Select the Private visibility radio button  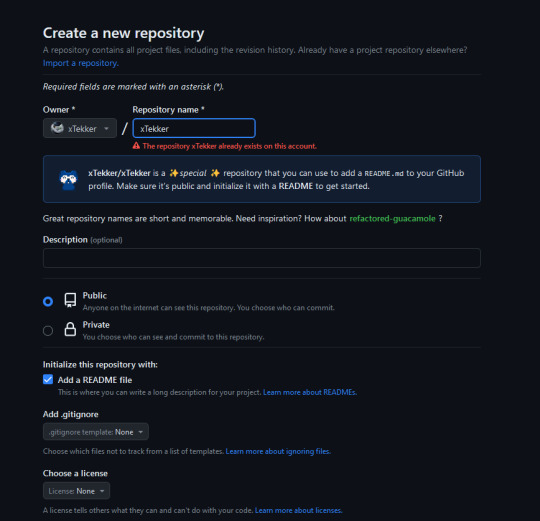(x=48, y=331)
